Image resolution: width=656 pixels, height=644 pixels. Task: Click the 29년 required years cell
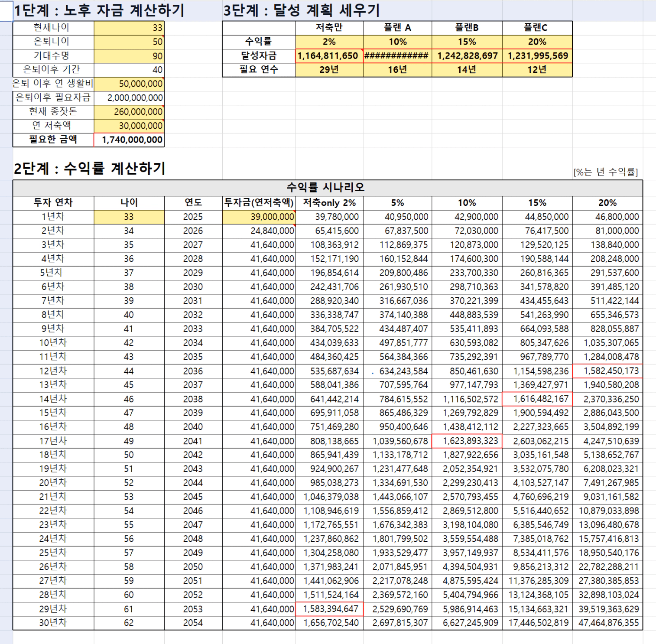pyautogui.click(x=329, y=70)
